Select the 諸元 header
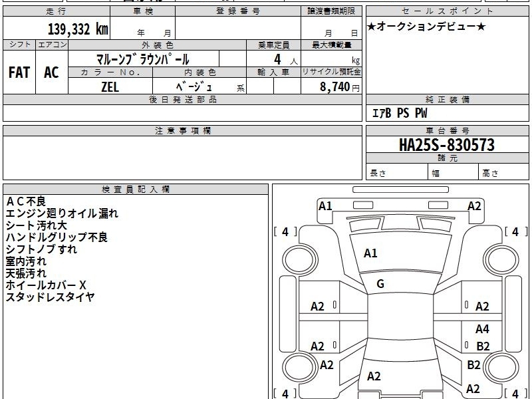 pos(447,158)
